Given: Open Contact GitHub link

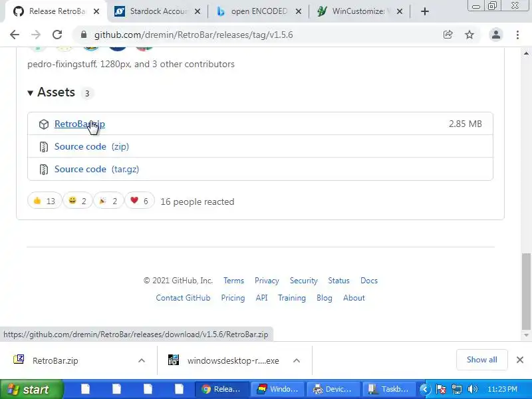Looking at the screenshot, I should click(183, 298).
